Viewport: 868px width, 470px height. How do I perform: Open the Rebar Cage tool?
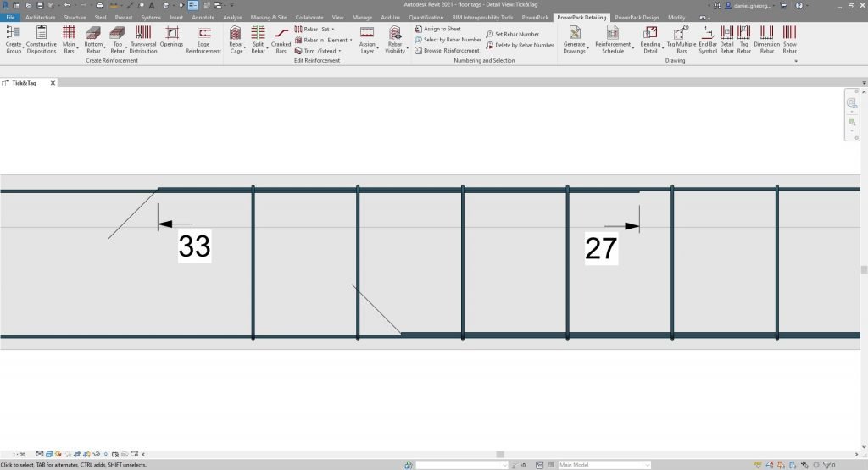pos(236,39)
